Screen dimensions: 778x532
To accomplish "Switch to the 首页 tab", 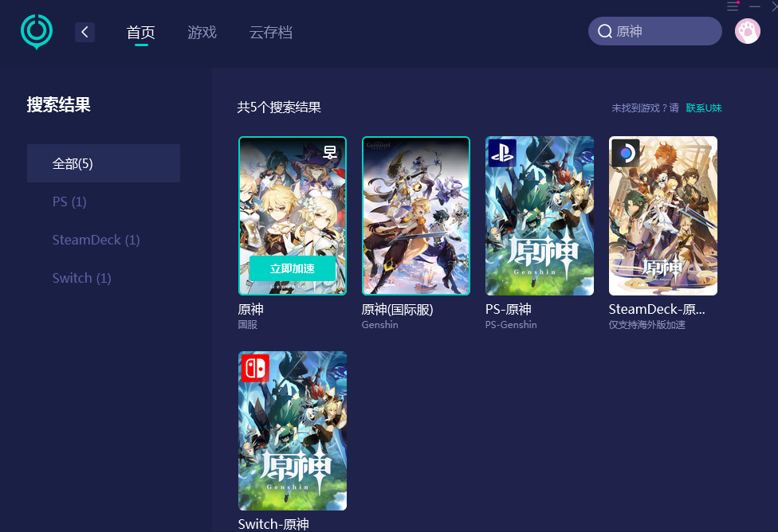I will click(141, 32).
